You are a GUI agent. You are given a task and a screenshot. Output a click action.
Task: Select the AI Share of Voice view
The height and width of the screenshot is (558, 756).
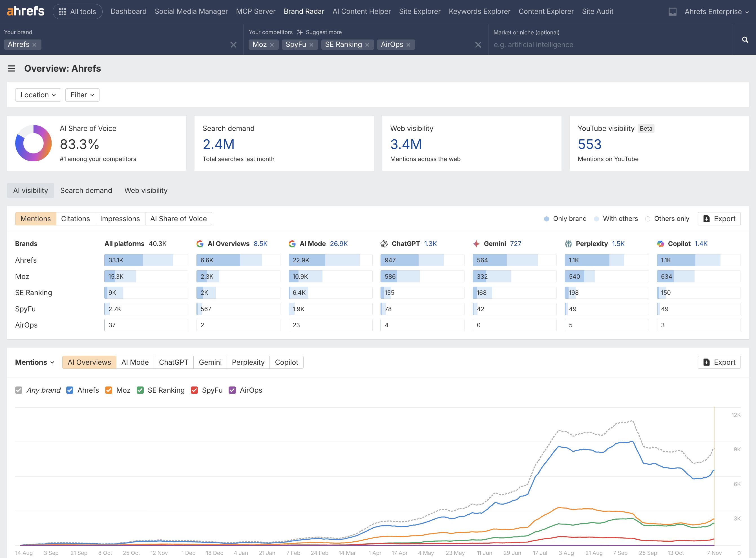(x=178, y=219)
